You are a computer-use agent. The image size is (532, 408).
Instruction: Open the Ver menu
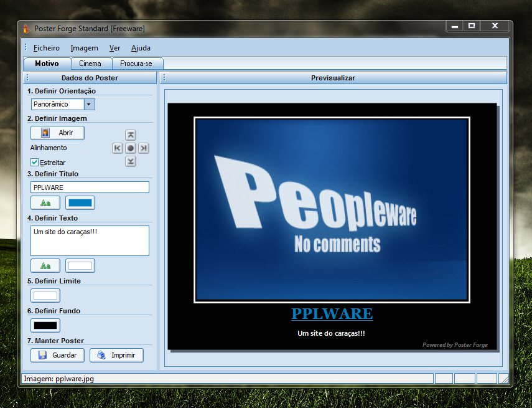[114, 48]
